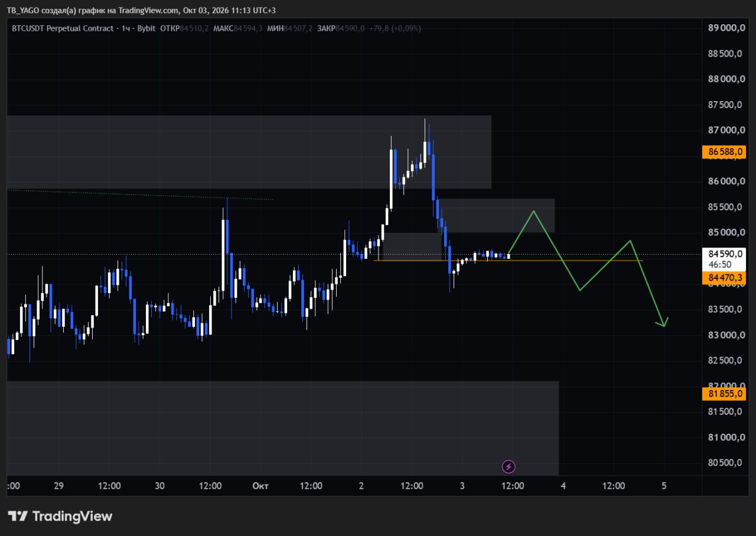Select the ОТКР open value 84510,2
This screenshot has height=536, width=756.
[x=194, y=28]
